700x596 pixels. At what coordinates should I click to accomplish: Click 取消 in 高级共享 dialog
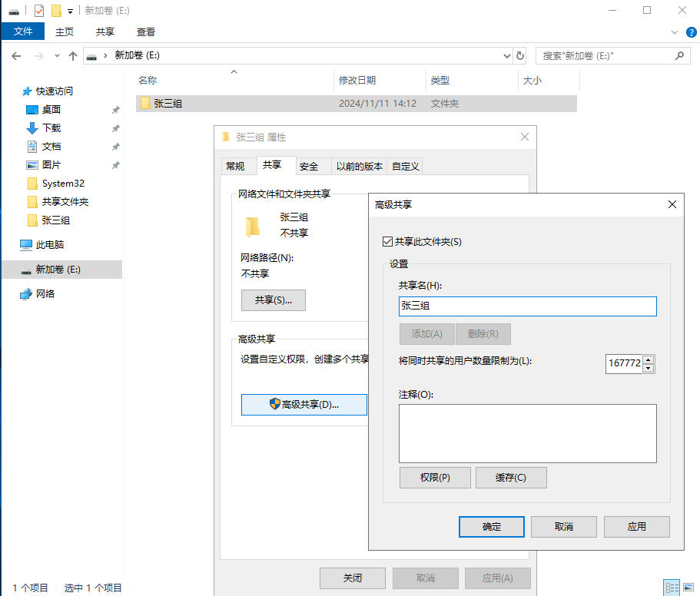(x=564, y=527)
